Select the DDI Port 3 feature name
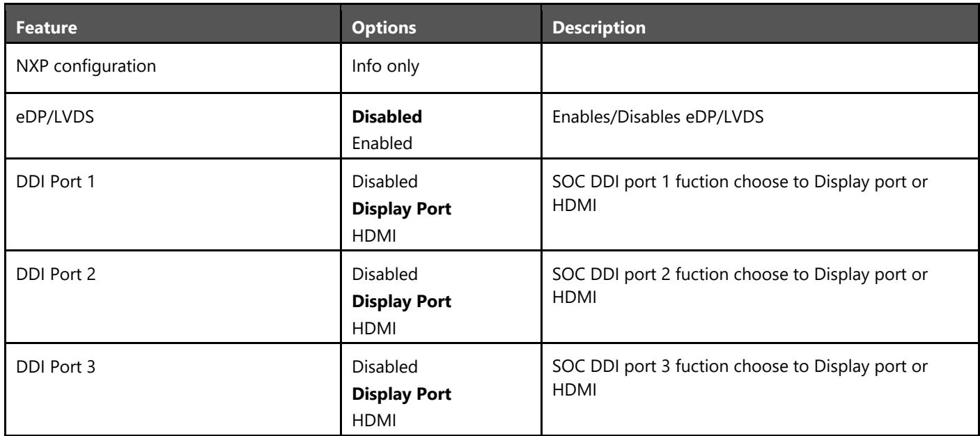Viewport: 980px width, 436px height. (x=47, y=349)
